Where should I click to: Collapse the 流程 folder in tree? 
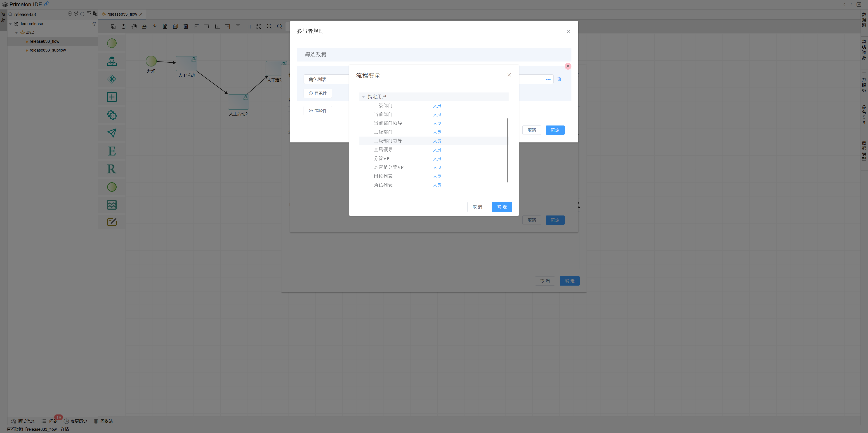point(17,33)
